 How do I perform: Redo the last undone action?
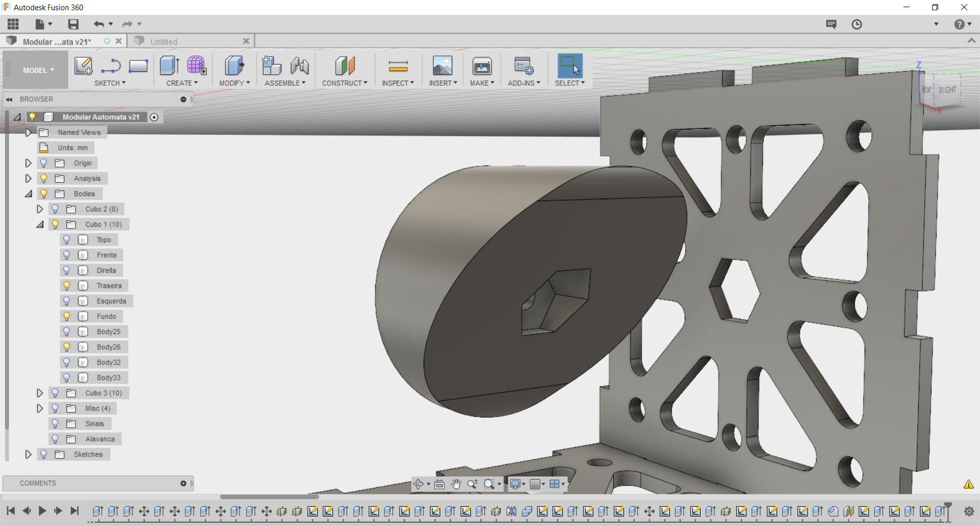click(x=127, y=24)
